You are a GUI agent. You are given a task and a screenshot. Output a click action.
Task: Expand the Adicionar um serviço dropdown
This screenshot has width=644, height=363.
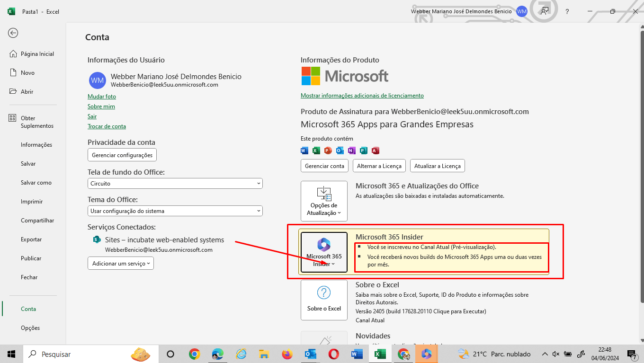click(121, 263)
